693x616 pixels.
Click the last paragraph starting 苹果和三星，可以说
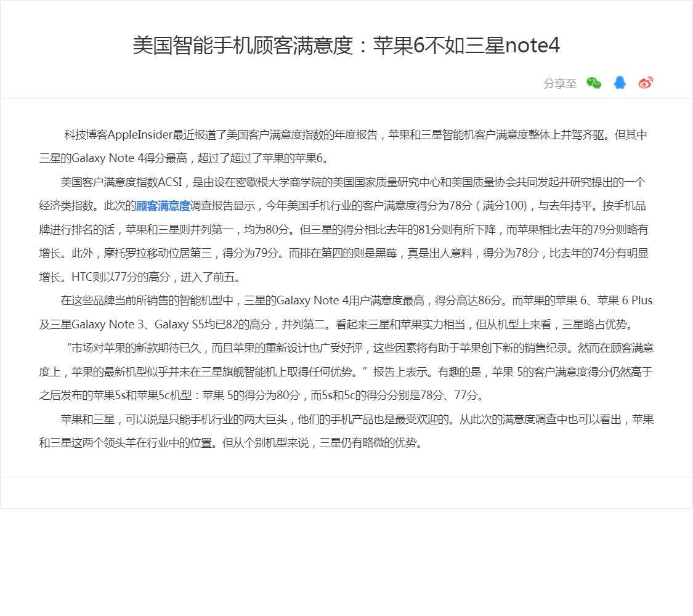pyautogui.click(x=346, y=431)
